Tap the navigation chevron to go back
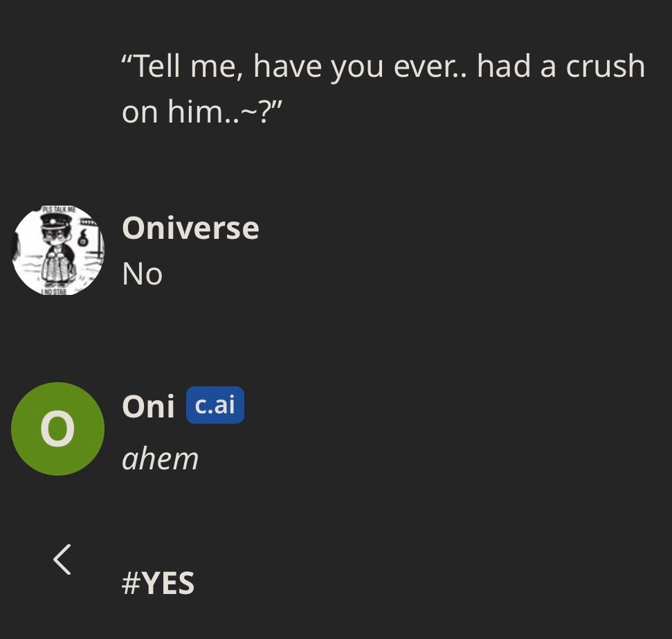Viewport: 672px width, 639px height. click(x=61, y=560)
